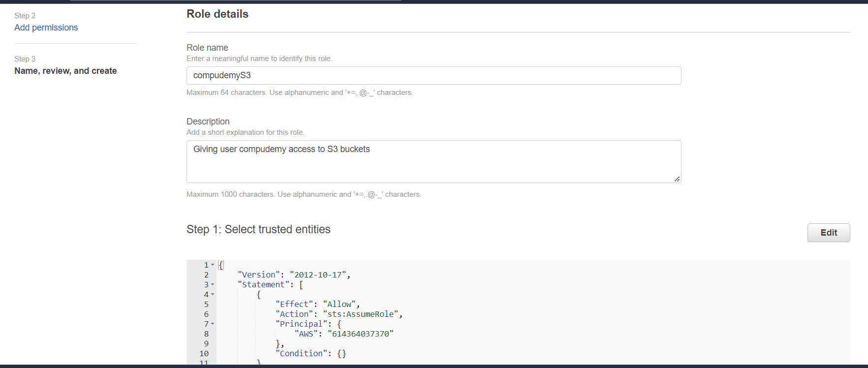Click the Condition empty braces on line 10
Viewport: 868px width, 368px height.
tap(342, 353)
